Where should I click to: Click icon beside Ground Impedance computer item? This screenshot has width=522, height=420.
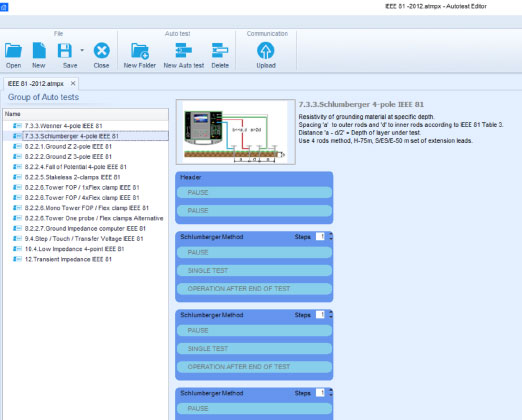coord(17,229)
